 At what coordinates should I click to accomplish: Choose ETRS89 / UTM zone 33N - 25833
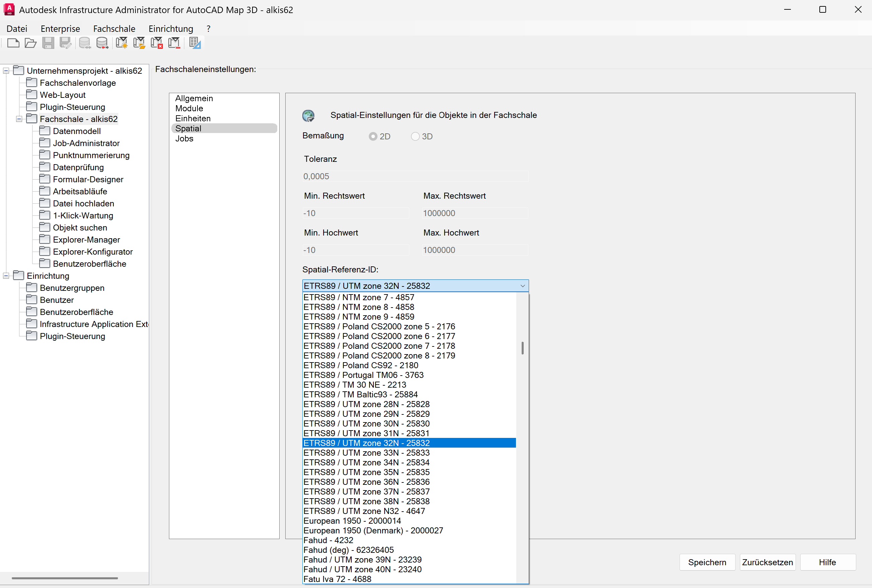click(366, 453)
